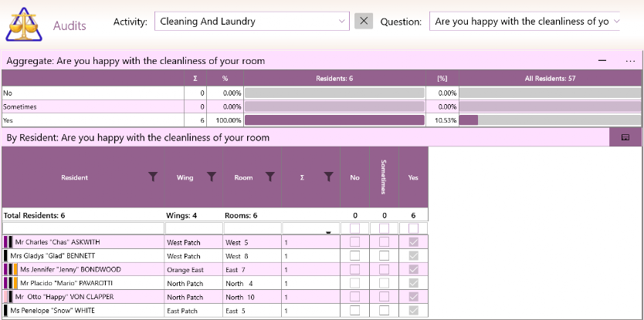Image resolution: width=644 pixels, height=320 pixels.
Task: Check No for Placido Pavarotti
Action: [x=355, y=283]
